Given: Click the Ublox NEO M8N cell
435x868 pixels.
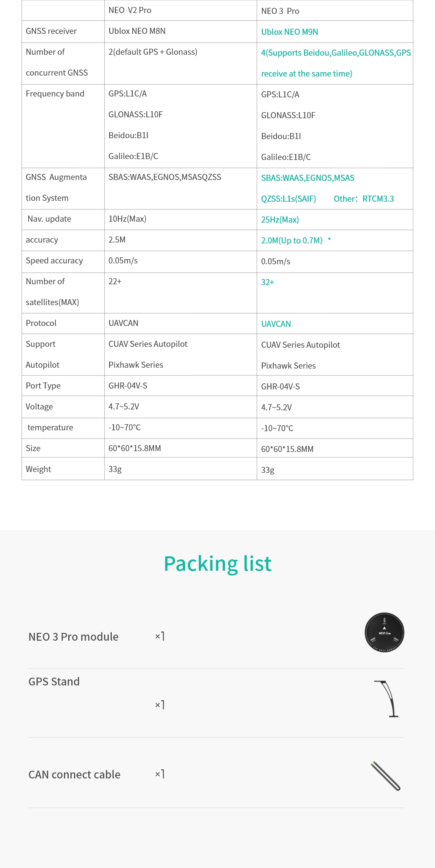Looking at the screenshot, I should coord(137,31).
